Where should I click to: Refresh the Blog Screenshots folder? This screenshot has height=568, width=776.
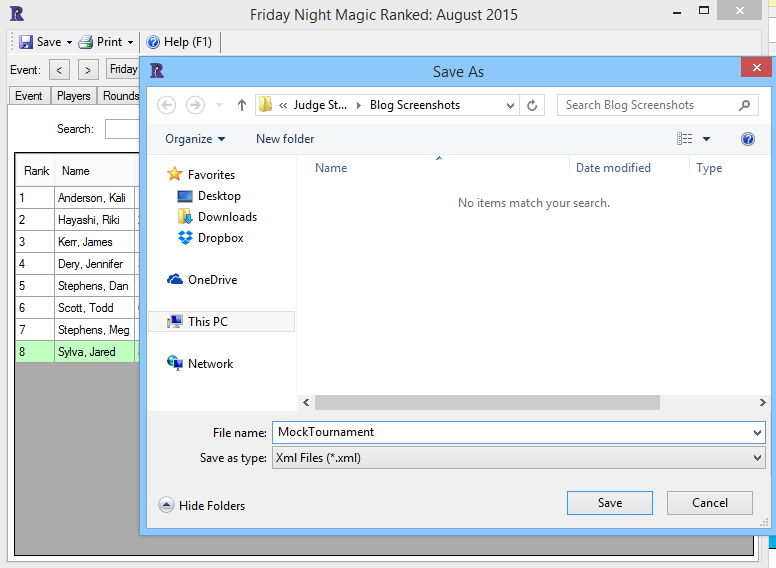click(x=532, y=105)
